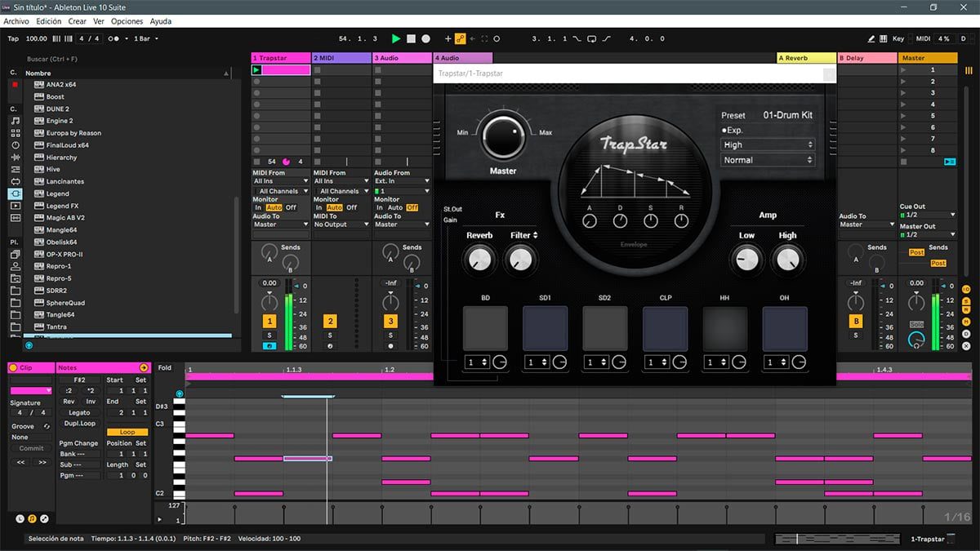Launch the playing clip in 1 Trapstar
Screen dimensions: 980x551
(256, 70)
